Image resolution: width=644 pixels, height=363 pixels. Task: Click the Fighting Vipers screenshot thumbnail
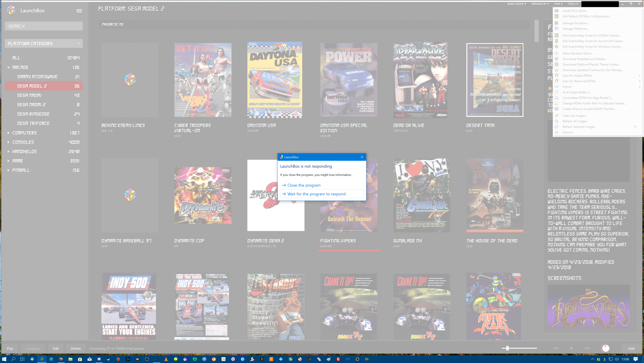point(588,307)
